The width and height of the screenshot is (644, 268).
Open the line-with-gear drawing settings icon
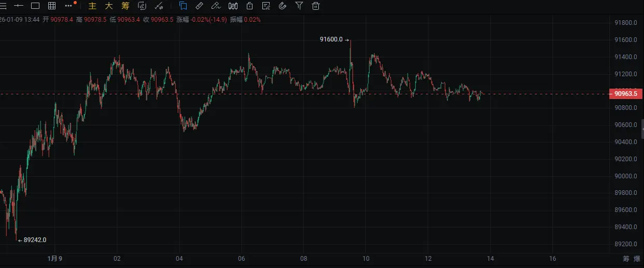point(159,6)
